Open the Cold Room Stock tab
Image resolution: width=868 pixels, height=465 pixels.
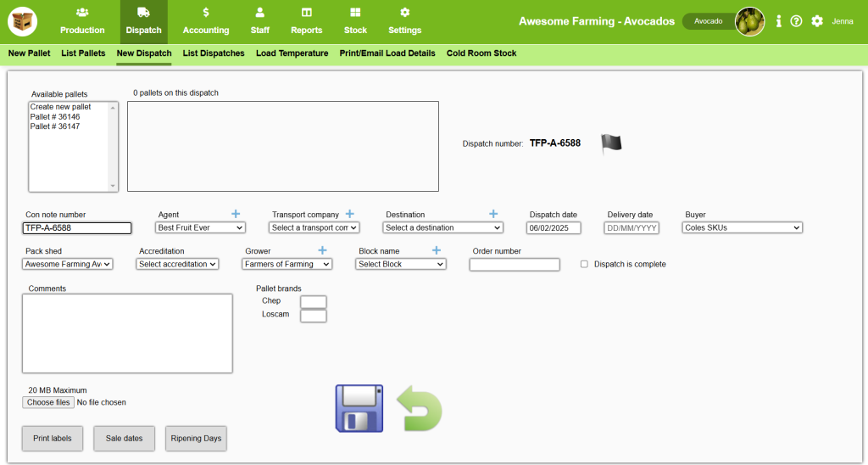pyautogui.click(x=481, y=53)
